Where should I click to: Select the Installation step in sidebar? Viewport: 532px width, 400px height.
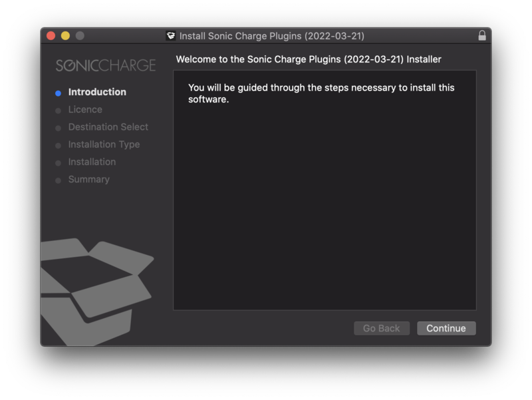point(92,162)
